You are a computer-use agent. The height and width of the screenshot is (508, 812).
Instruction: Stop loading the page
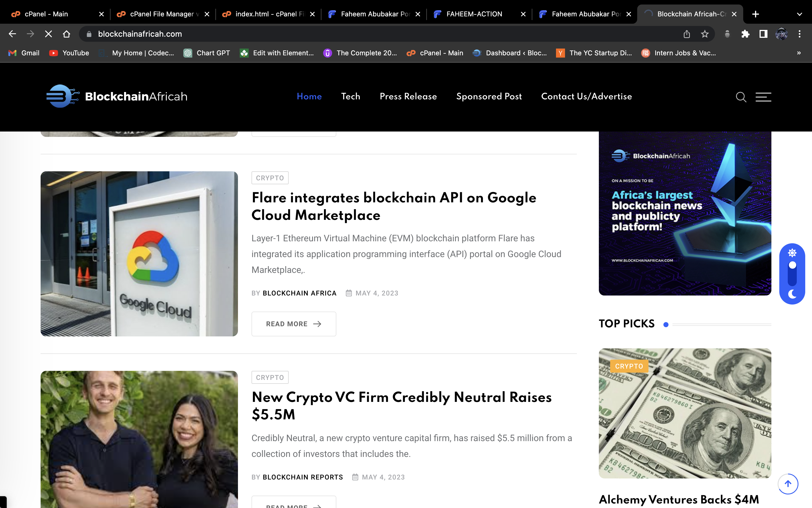tap(49, 34)
